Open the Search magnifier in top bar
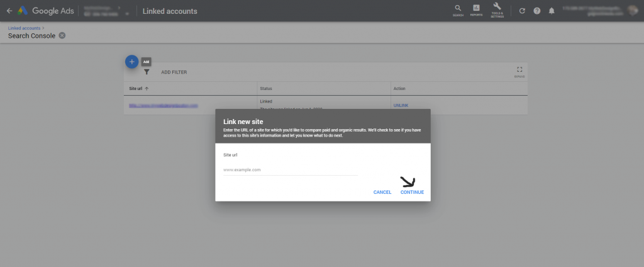Screen dimensions: 644x267 (x=457, y=9)
